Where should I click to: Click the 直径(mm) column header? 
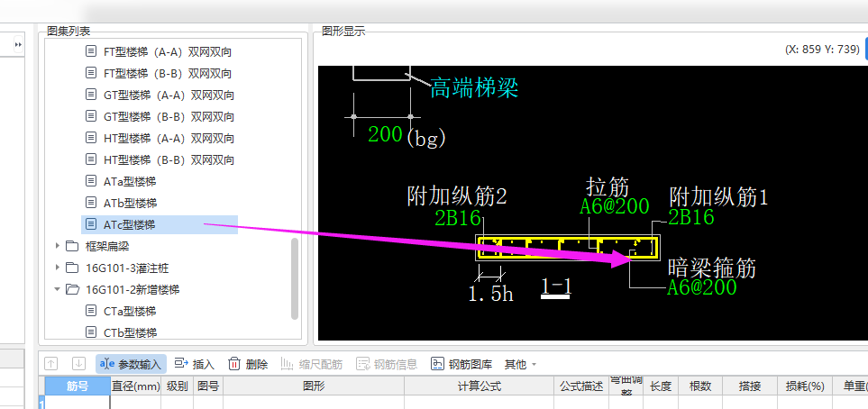point(135,386)
